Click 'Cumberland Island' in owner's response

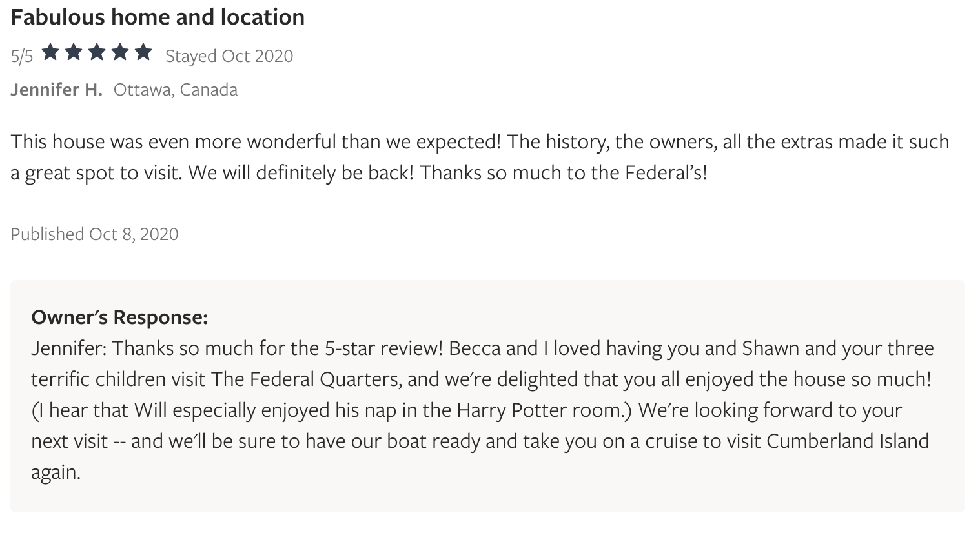click(x=848, y=441)
